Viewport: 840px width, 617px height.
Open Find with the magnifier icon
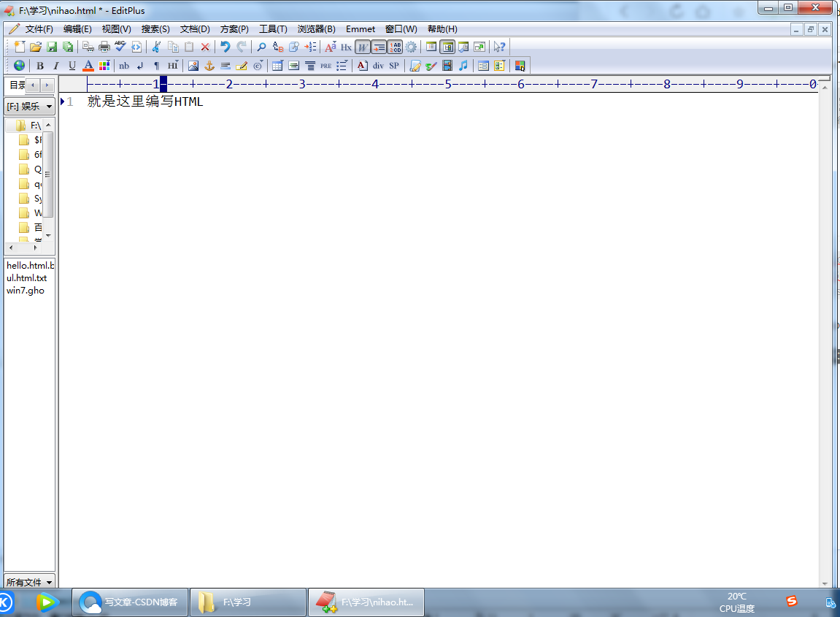(261, 47)
